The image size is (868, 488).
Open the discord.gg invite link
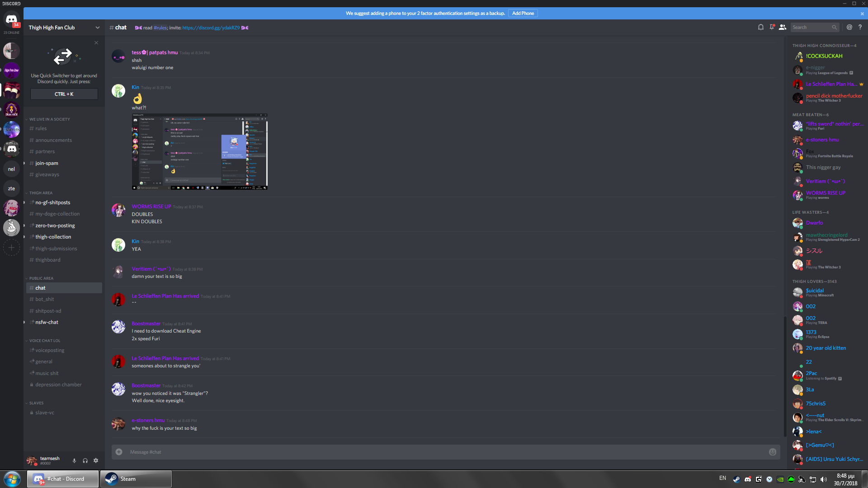click(x=211, y=28)
